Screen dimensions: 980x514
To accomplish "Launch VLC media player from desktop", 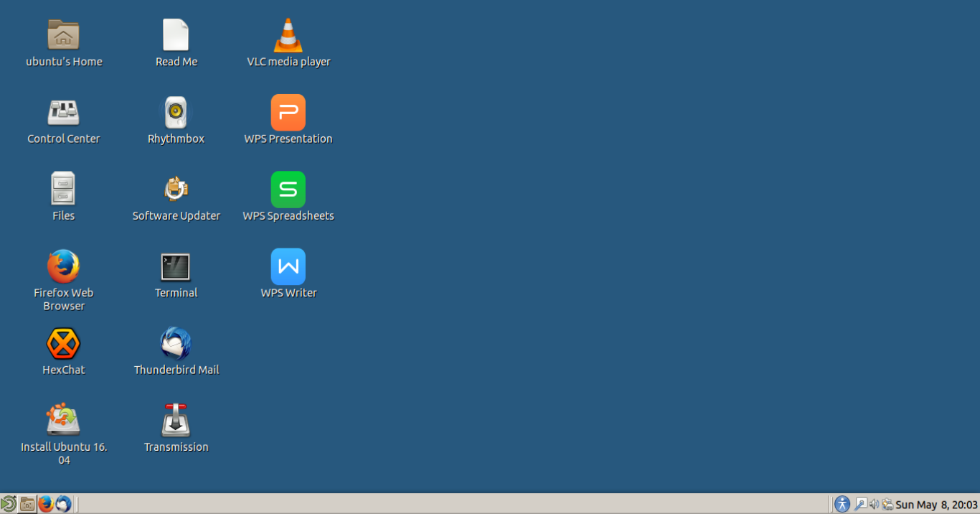I will tap(288, 34).
